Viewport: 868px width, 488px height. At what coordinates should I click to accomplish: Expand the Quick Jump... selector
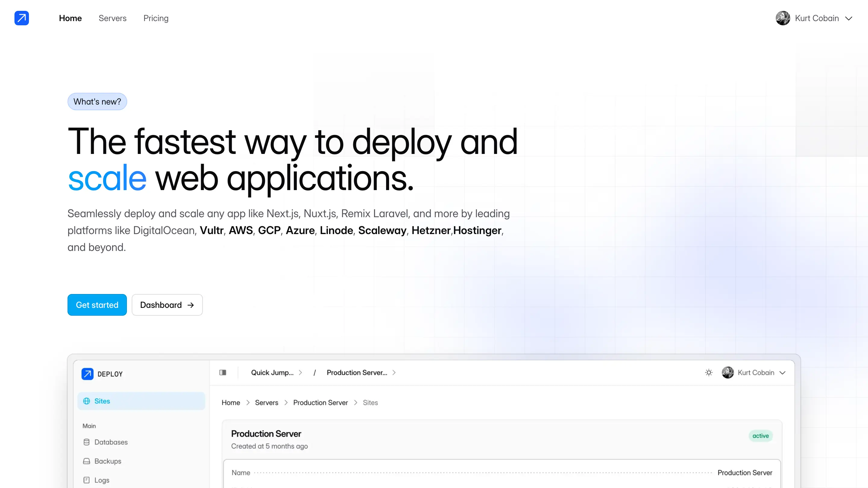pos(277,373)
